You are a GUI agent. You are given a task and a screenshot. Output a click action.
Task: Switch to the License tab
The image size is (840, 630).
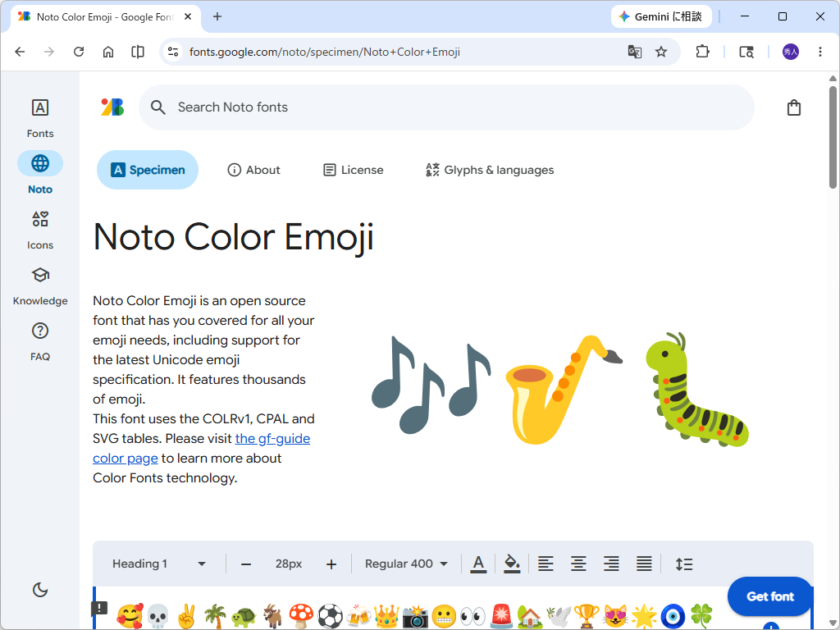coord(354,170)
